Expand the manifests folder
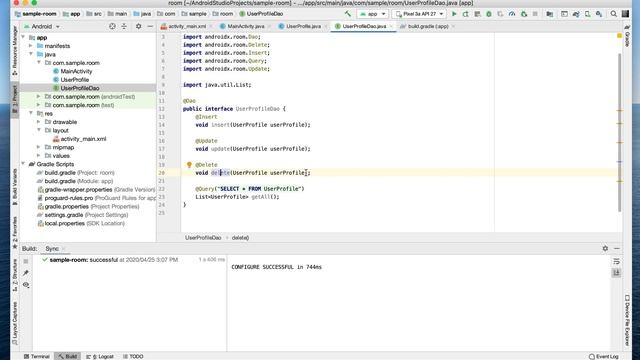This screenshot has width=640, height=360. coord(31,46)
